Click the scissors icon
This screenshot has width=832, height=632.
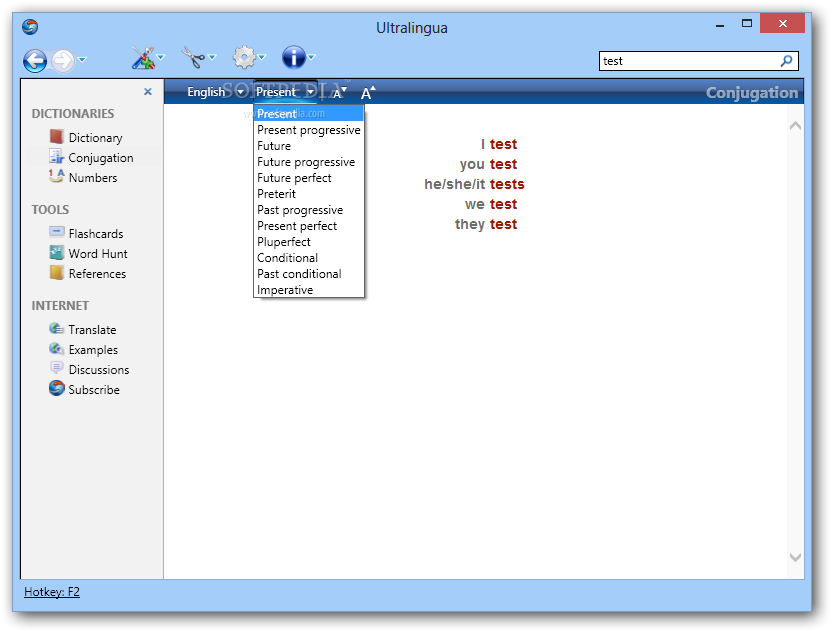pyautogui.click(x=193, y=57)
